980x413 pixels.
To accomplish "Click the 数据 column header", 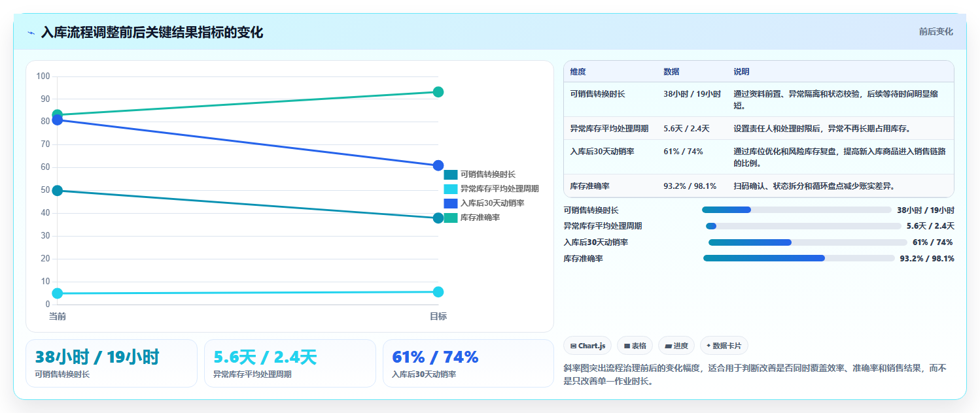I will [x=671, y=72].
